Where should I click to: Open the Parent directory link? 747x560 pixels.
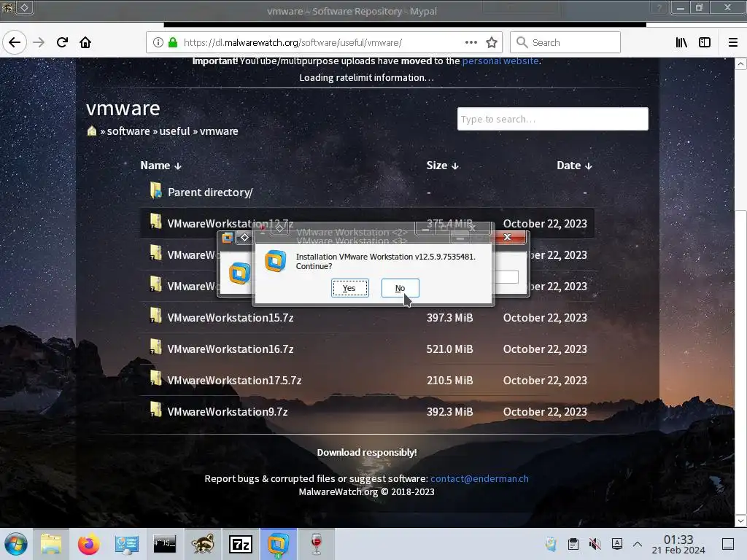click(210, 192)
